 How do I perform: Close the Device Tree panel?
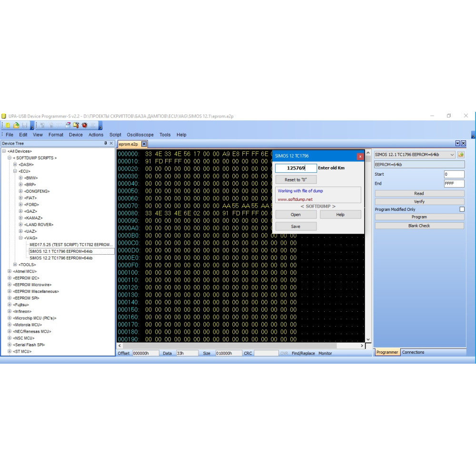tap(111, 143)
